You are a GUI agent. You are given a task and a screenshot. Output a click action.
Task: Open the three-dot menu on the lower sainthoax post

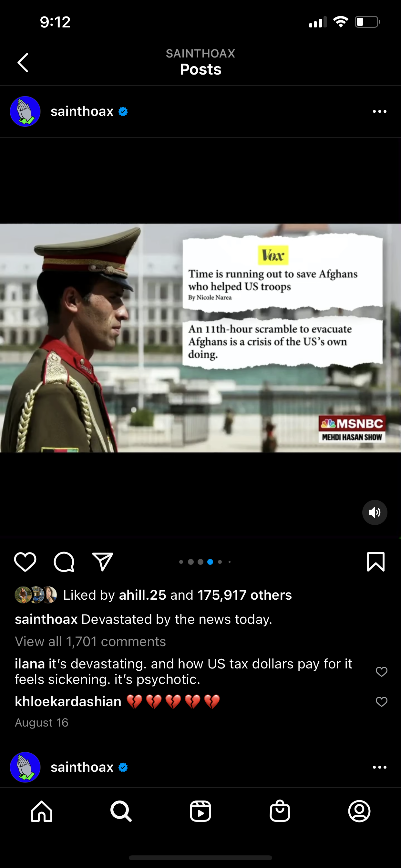[380, 767]
